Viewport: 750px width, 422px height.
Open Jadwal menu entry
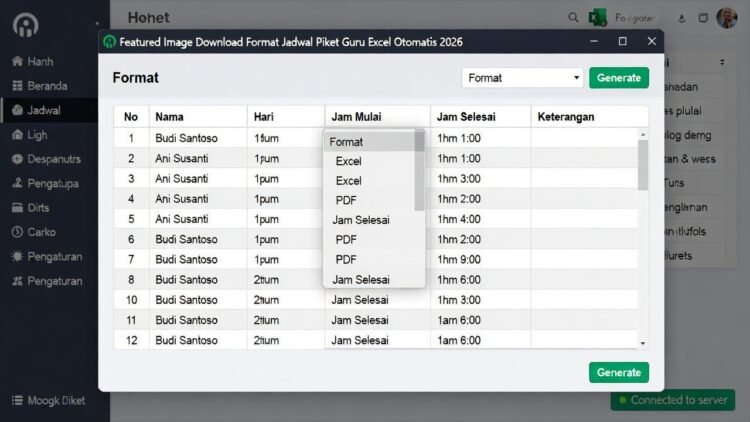[44, 110]
